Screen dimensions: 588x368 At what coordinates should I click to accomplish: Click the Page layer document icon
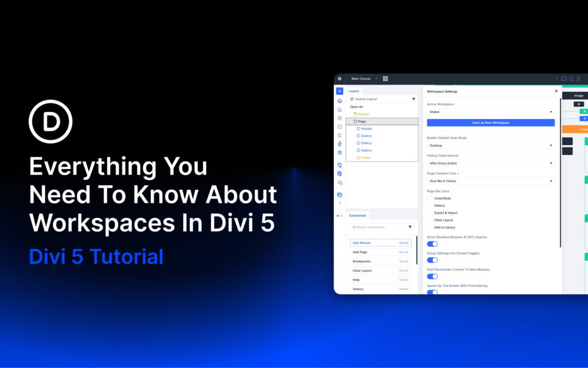[356, 121]
